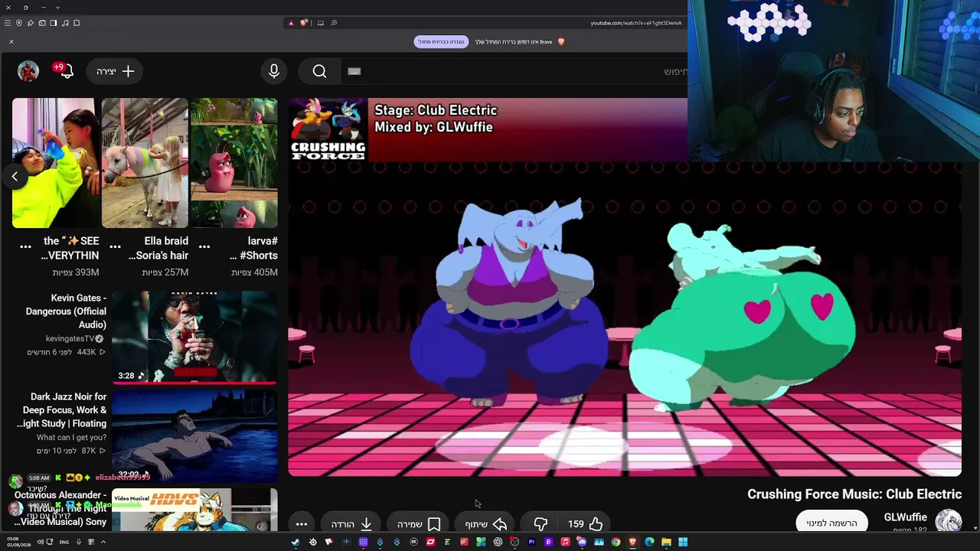Open Brave browser from the taskbar
Viewport: 980px width, 551px height.
coord(632,542)
